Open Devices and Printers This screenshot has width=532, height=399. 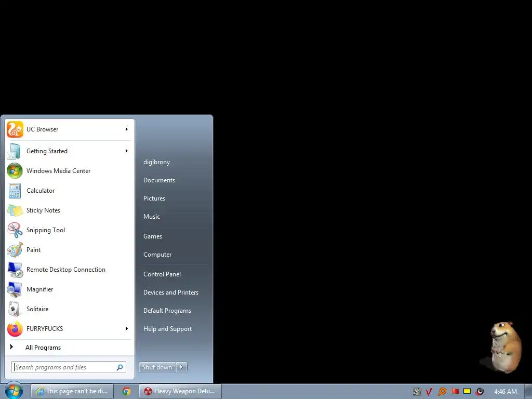170,292
